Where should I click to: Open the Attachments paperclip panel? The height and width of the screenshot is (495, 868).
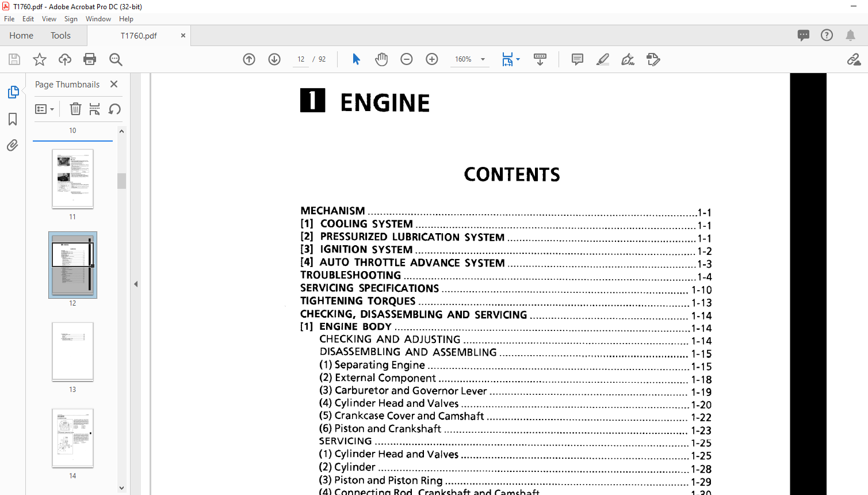click(x=13, y=145)
